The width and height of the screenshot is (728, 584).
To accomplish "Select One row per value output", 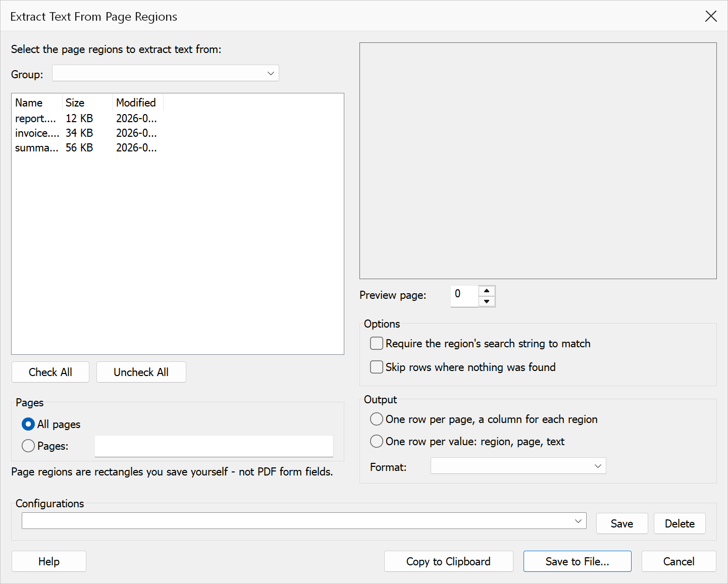I will click(x=377, y=441).
